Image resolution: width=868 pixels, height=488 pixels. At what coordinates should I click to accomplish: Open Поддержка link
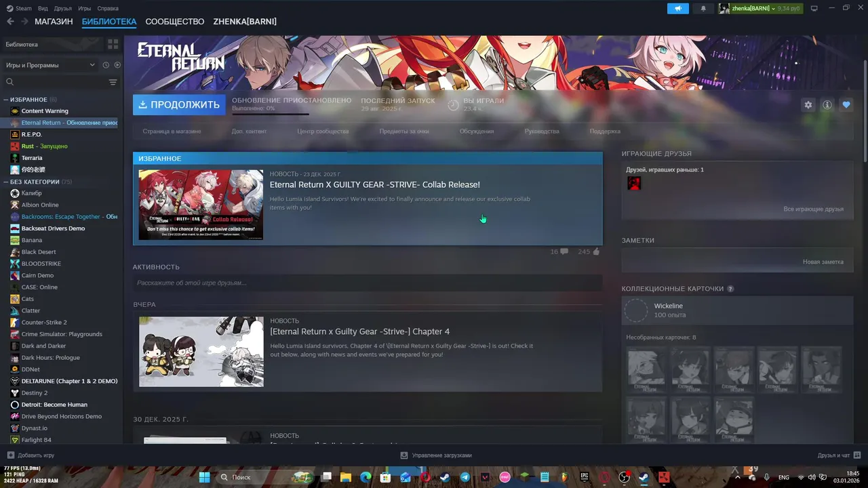pyautogui.click(x=605, y=131)
